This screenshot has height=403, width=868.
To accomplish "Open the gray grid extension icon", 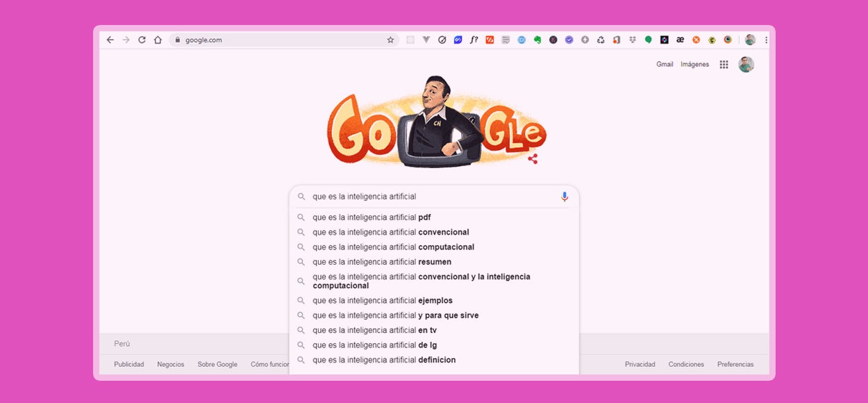I will tap(506, 40).
